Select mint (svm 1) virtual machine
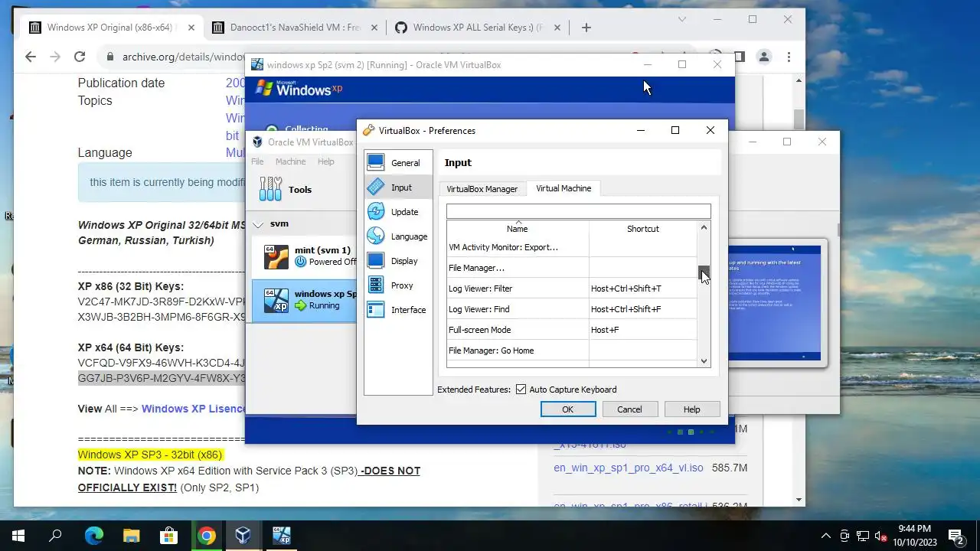 click(305, 256)
